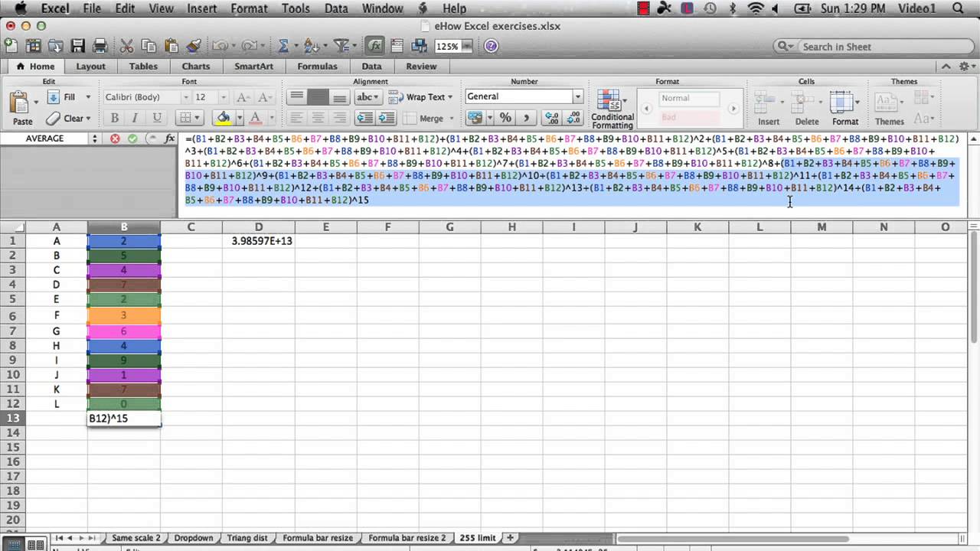Open the Media Browser icon
The height and width of the screenshot is (551, 980).
419,46
